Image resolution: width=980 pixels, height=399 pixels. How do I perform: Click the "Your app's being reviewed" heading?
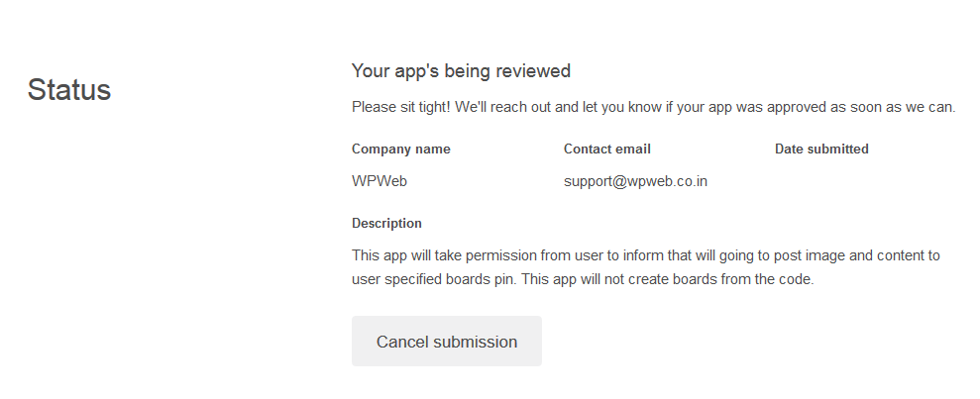[461, 71]
